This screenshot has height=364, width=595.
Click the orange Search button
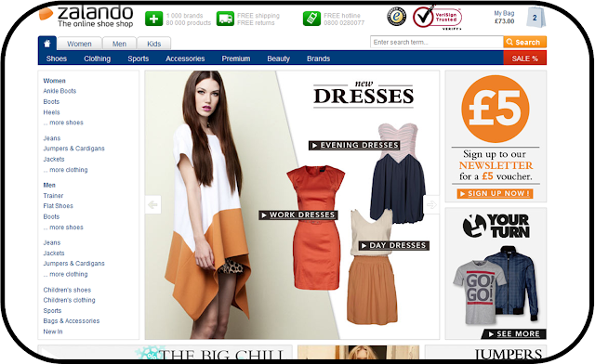pos(524,42)
